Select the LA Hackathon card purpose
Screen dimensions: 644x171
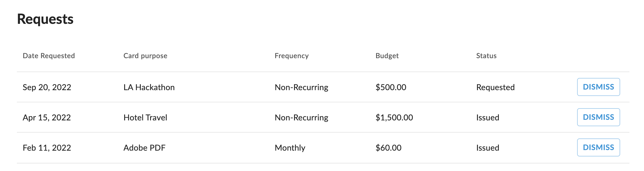coord(149,87)
